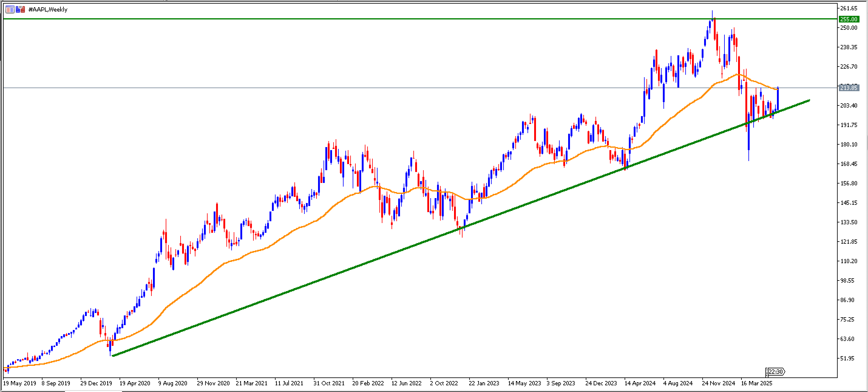Image resolution: width=868 pixels, height=392 pixels.
Task: Click the 98.55 price scale value
Action: click(847, 281)
